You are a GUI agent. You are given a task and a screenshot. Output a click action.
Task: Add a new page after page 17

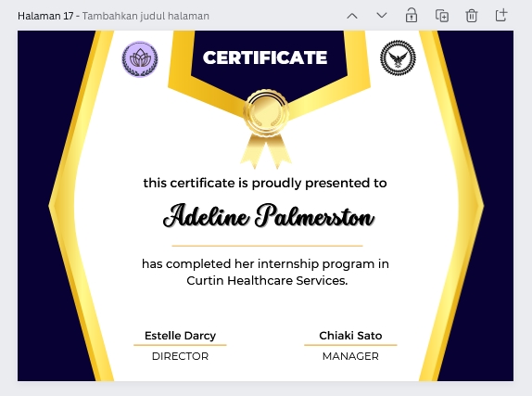point(501,15)
